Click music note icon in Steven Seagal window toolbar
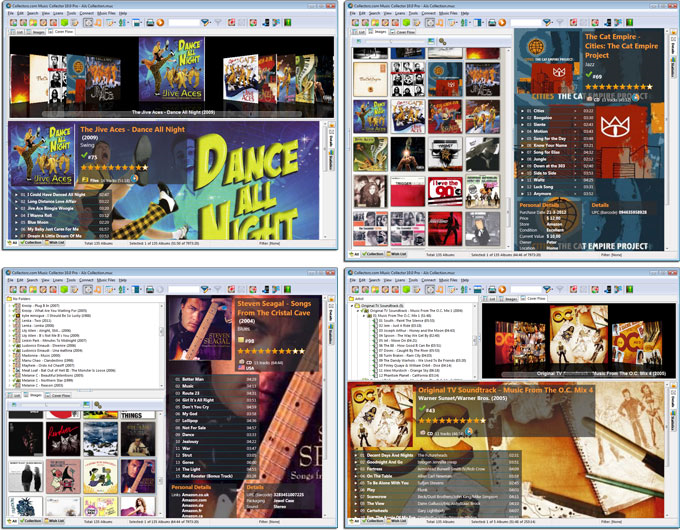 [98, 289]
